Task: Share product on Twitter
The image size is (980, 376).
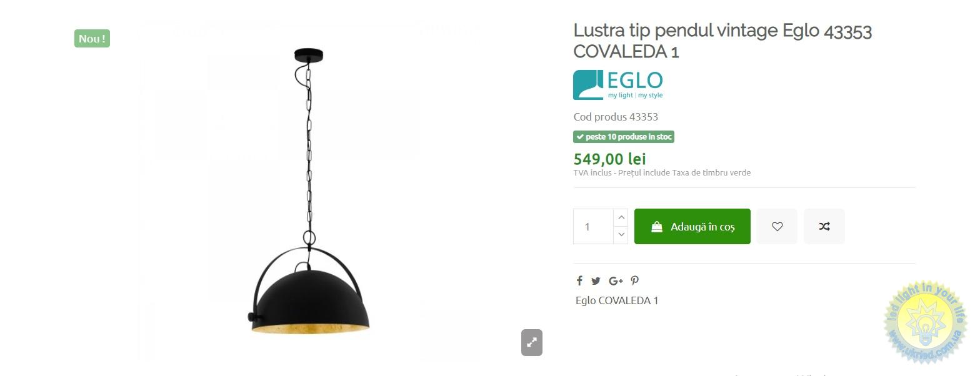Action: coord(596,281)
